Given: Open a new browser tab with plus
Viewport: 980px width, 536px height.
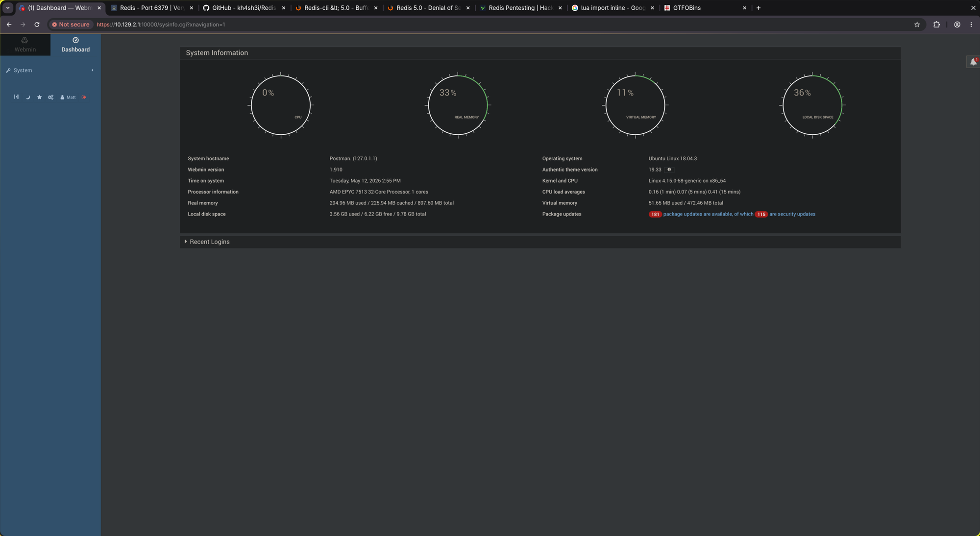Looking at the screenshot, I should (759, 8).
